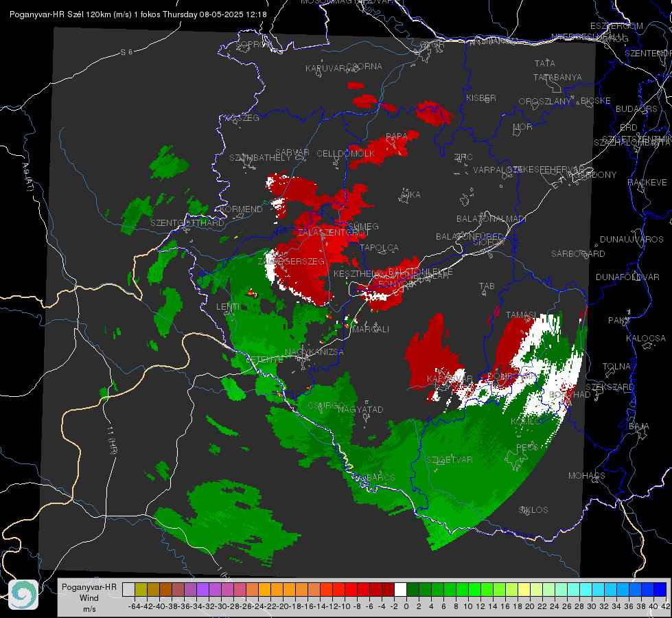Click the NAGYKANIZSA city label
Screen dimensions: 672x618
[314, 352]
